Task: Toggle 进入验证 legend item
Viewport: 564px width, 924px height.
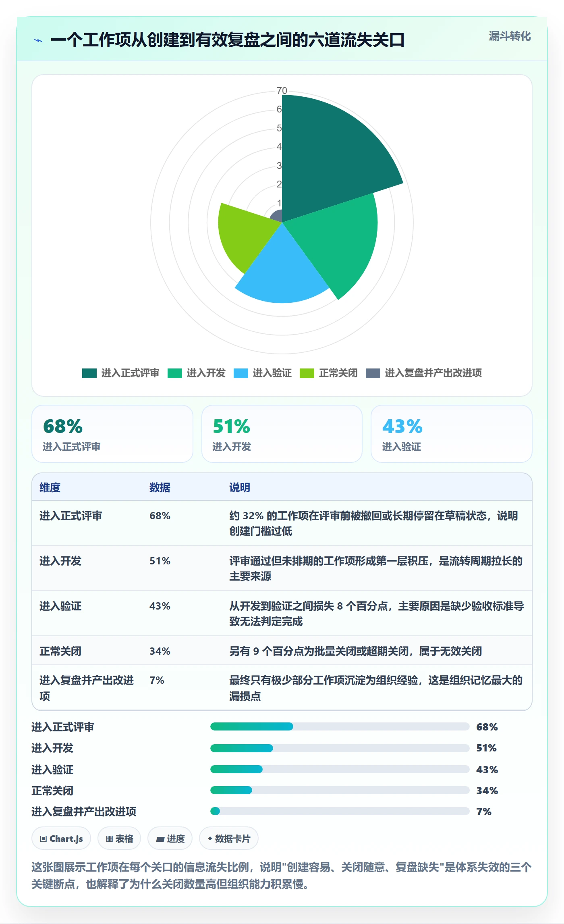Action: [x=263, y=373]
